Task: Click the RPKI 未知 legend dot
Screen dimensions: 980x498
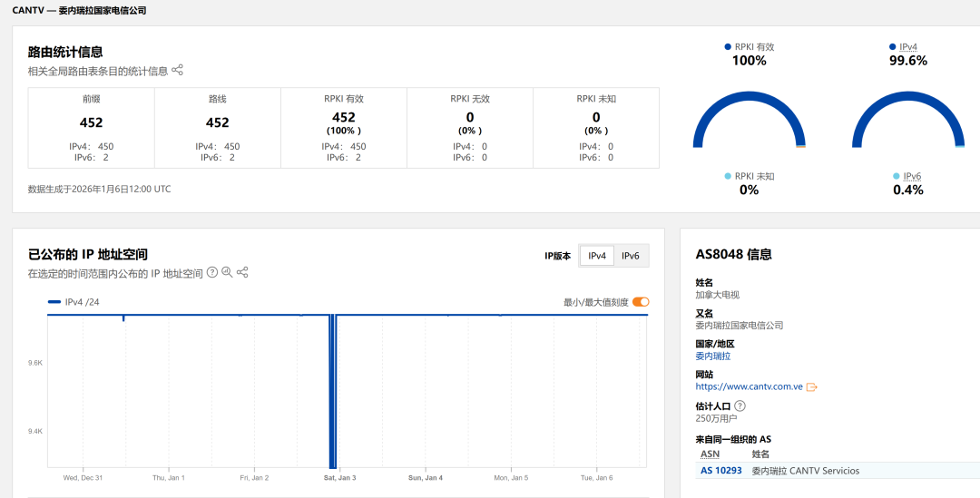Action: tap(728, 176)
